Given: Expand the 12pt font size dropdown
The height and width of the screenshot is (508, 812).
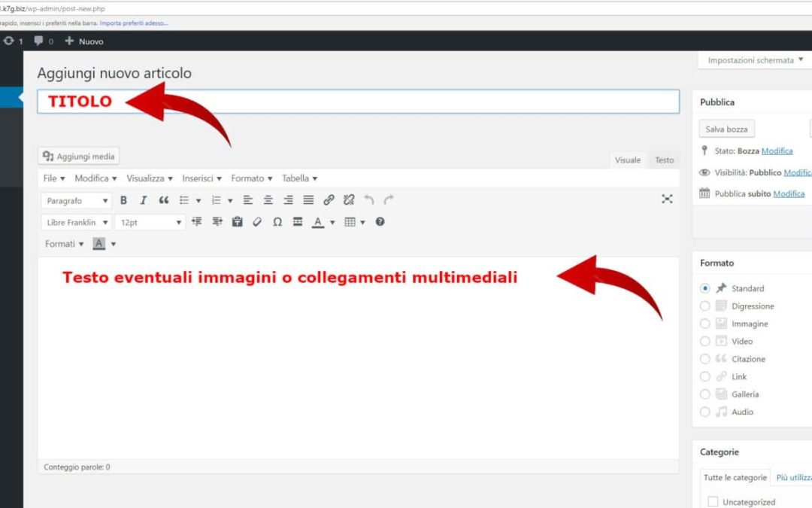Looking at the screenshot, I should 150,223.
